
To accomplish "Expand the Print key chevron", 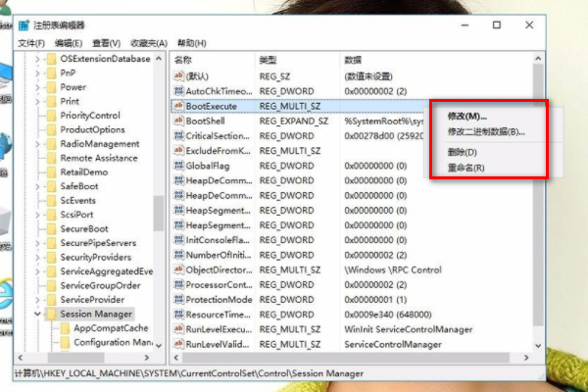I will point(37,101).
